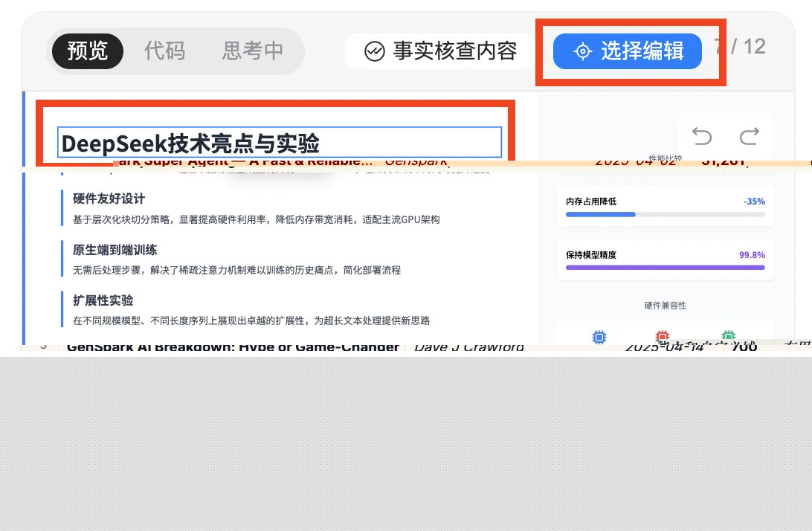This screenshot has width=812, height=531.
Task: Click the -35% value
Action: pos(755,202)
